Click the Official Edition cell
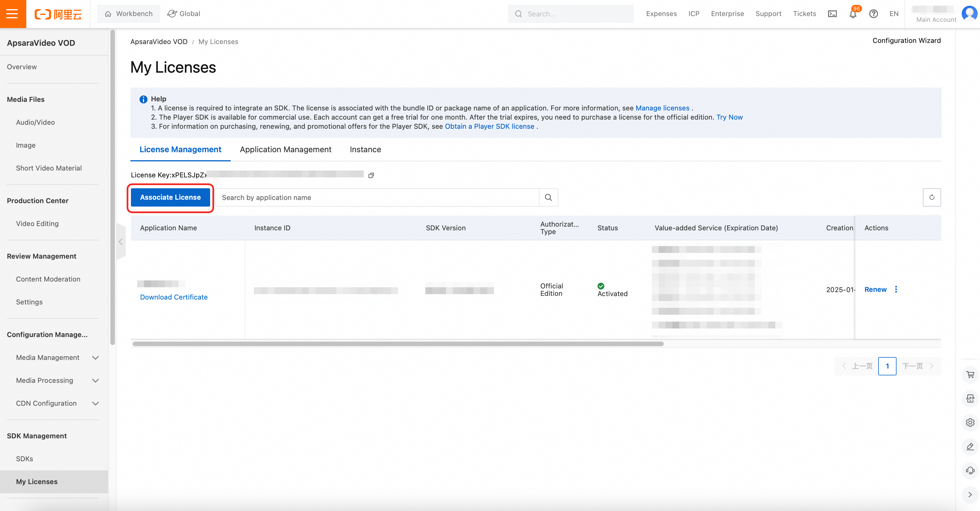 coord(551,290)
